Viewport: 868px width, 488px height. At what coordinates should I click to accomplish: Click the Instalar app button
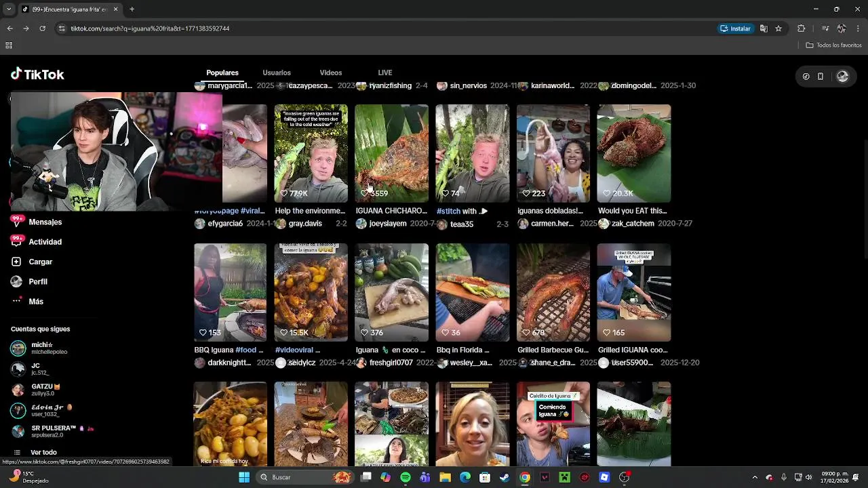736,28
